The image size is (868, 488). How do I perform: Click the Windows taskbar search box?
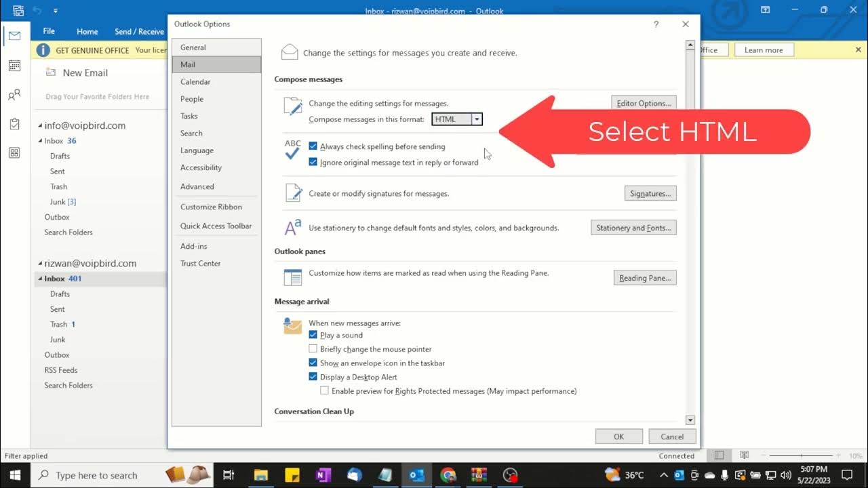(x=95, y=475)
